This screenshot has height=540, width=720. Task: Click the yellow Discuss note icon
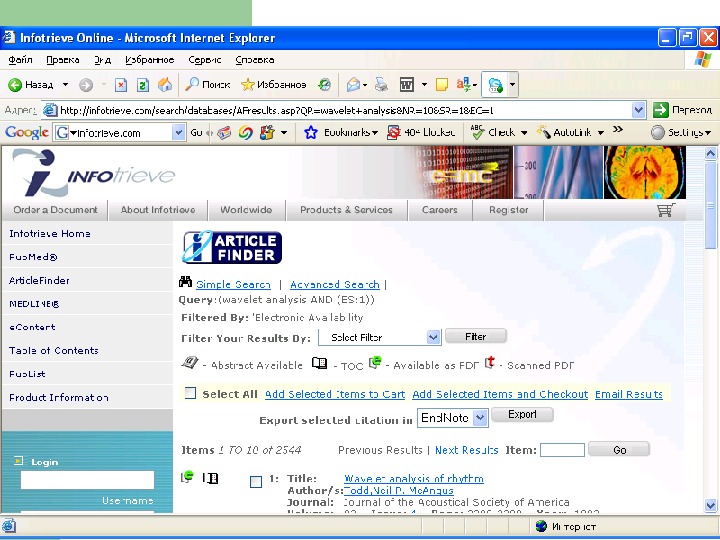[442, 84]
